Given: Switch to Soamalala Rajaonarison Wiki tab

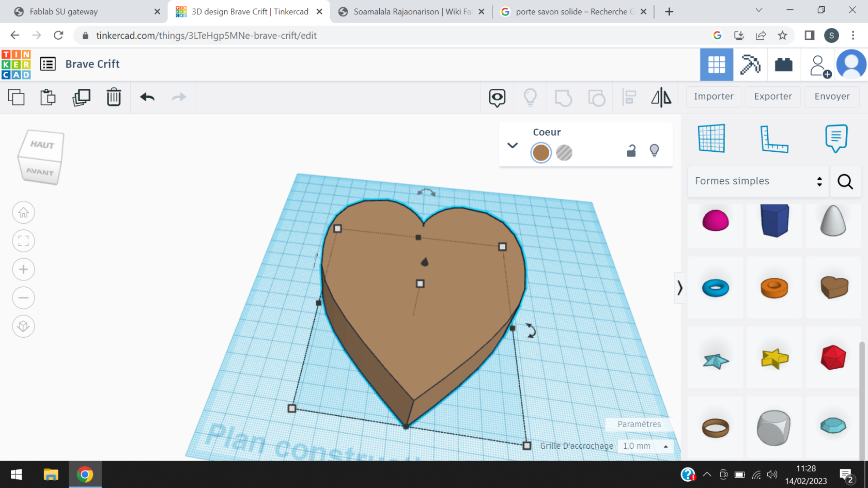Looking at the screenshot, I should [x=412, y=11].
